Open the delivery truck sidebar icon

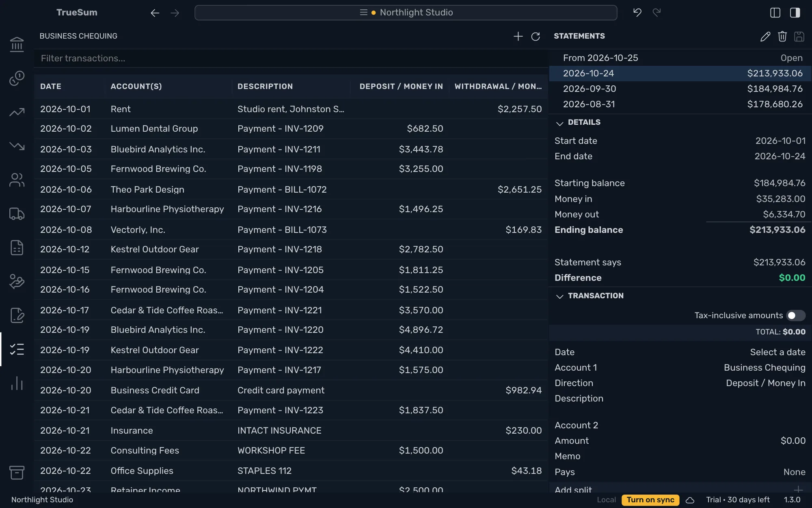coord(17,213)
